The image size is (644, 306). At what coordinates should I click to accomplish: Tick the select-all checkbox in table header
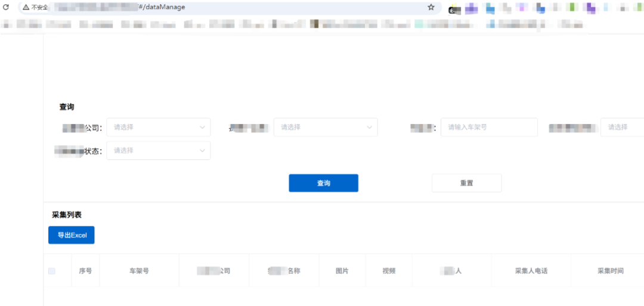pos(52,271)
